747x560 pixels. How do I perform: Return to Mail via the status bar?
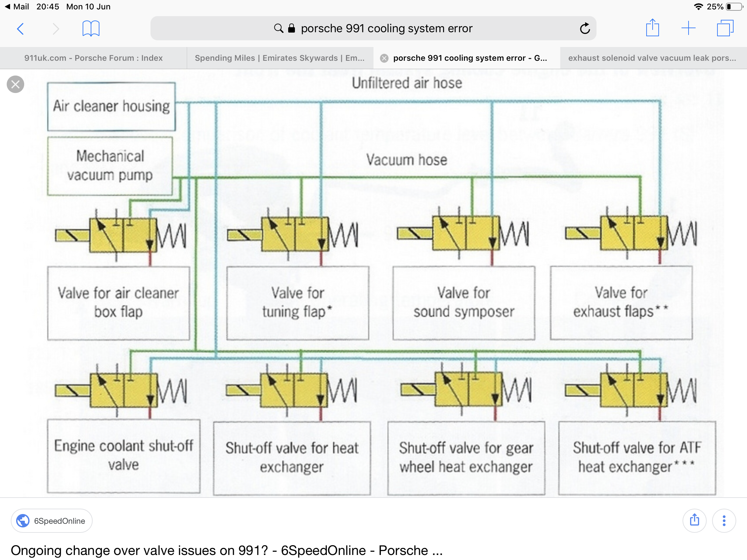tap(17, 7)
